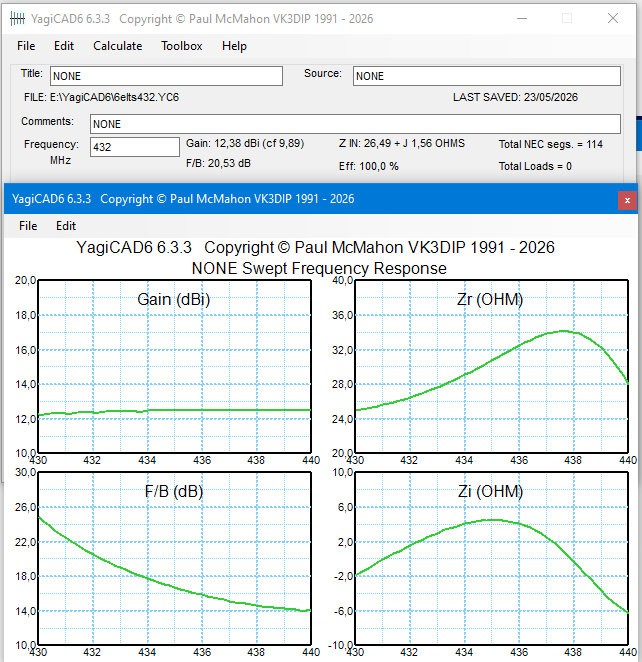Image resolution: width=642 pixels, height=662 pixels.
Task: Click the Gain (dBi) plot title
Action: click(x=173, y=299)
